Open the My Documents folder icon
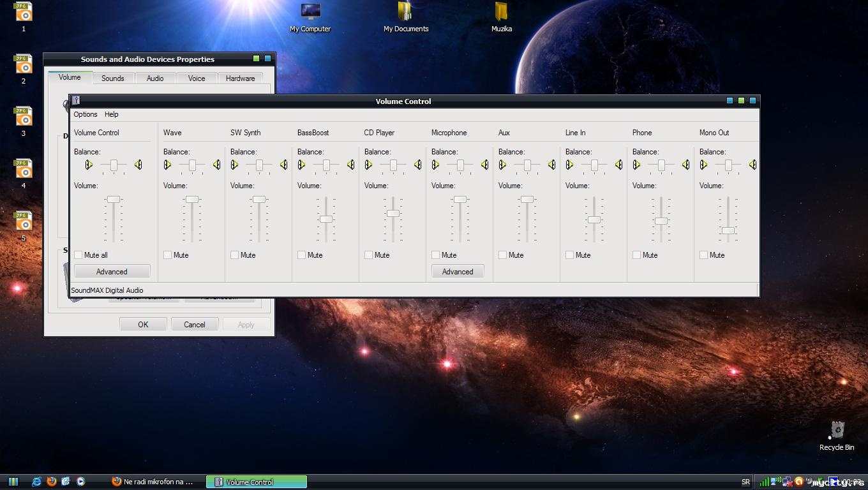 (x=405, y=13)
